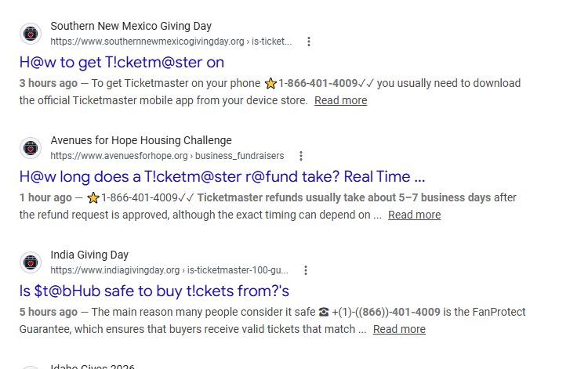The image size is (588, 369).
Task: Click Read more under refund timing snippet
Action: [x=415, y=215]
